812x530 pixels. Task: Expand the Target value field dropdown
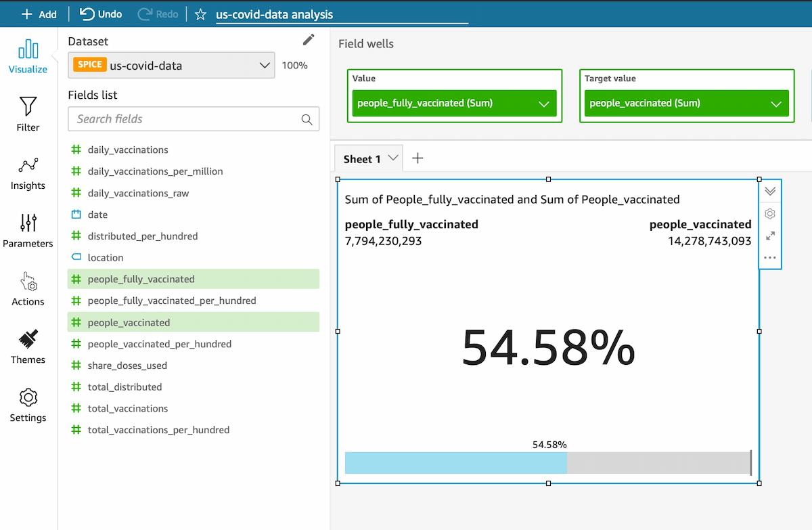click(x=775, y=104)
